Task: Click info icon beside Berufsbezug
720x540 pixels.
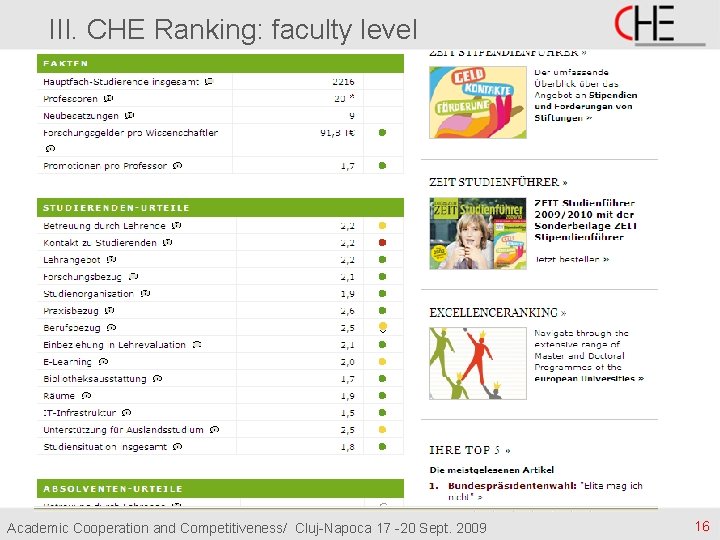Action: [x=112, y=327]
